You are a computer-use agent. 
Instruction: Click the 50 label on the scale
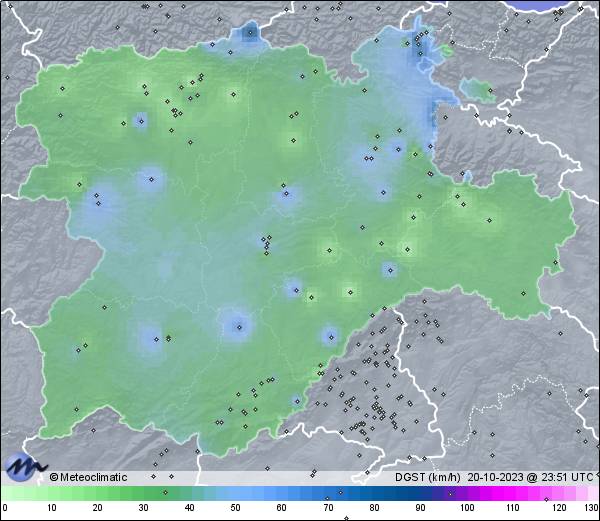(x=235, y=508)
